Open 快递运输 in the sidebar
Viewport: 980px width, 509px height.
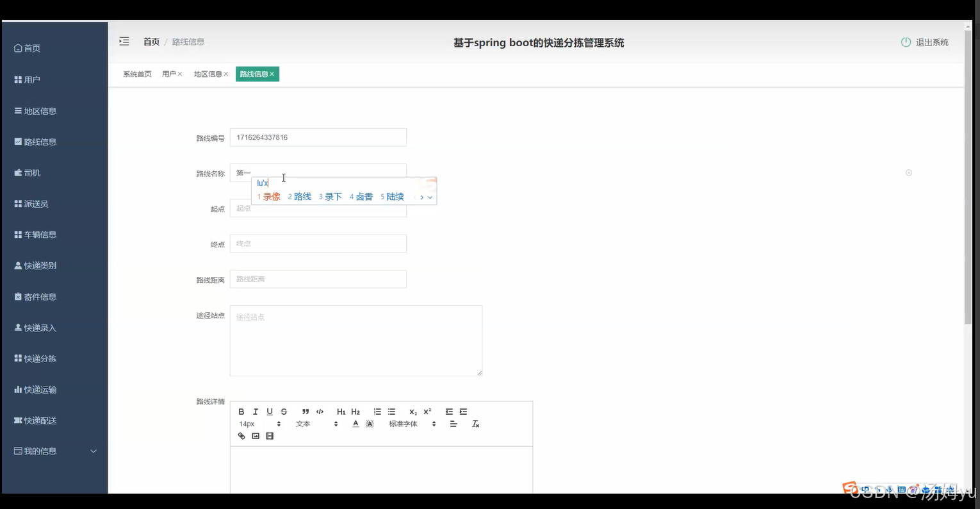point(54,390)
